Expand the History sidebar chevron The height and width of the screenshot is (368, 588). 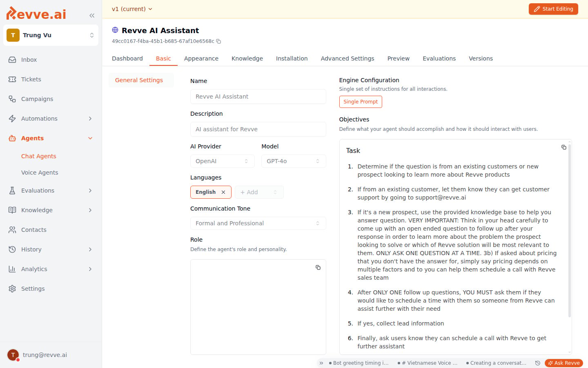click(90, 249)
